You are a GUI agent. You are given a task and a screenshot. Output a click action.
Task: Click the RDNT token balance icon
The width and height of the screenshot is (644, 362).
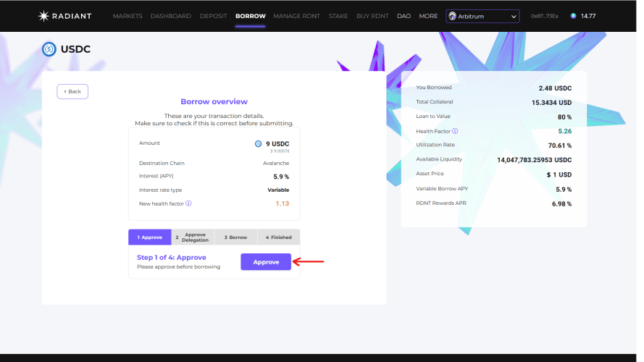573,16
